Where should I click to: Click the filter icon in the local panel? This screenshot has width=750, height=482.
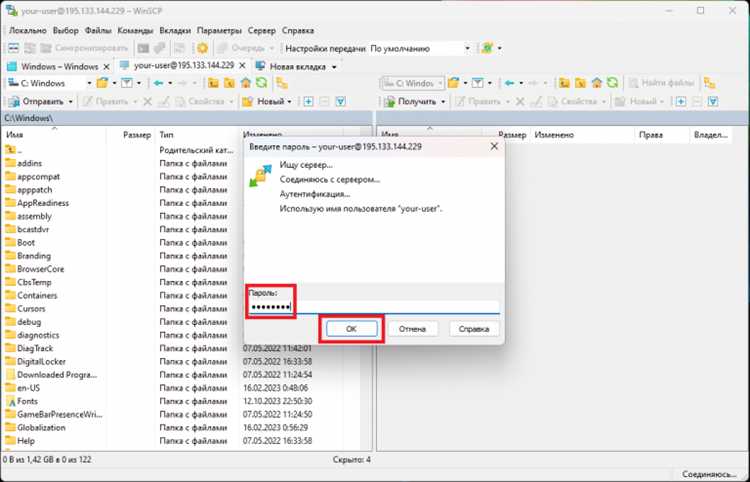pos(127,83)
